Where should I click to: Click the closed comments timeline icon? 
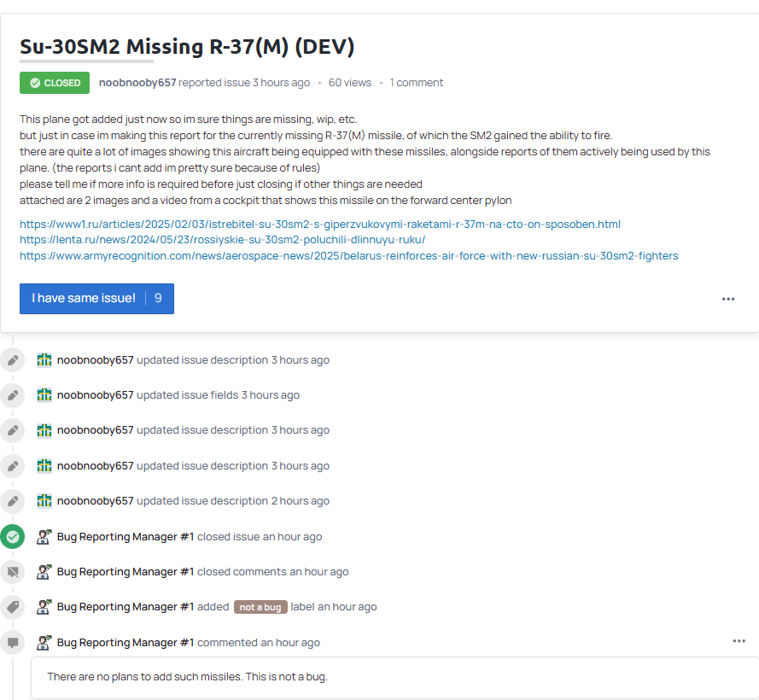tap(13, 572)
